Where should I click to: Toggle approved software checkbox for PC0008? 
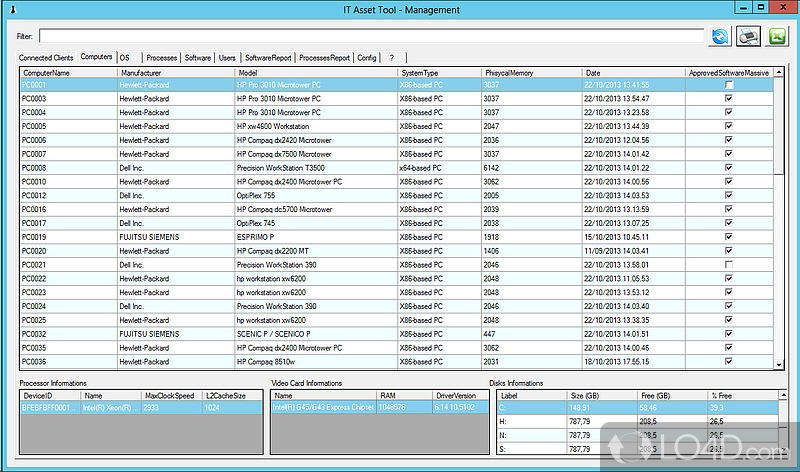click(729, 168)
